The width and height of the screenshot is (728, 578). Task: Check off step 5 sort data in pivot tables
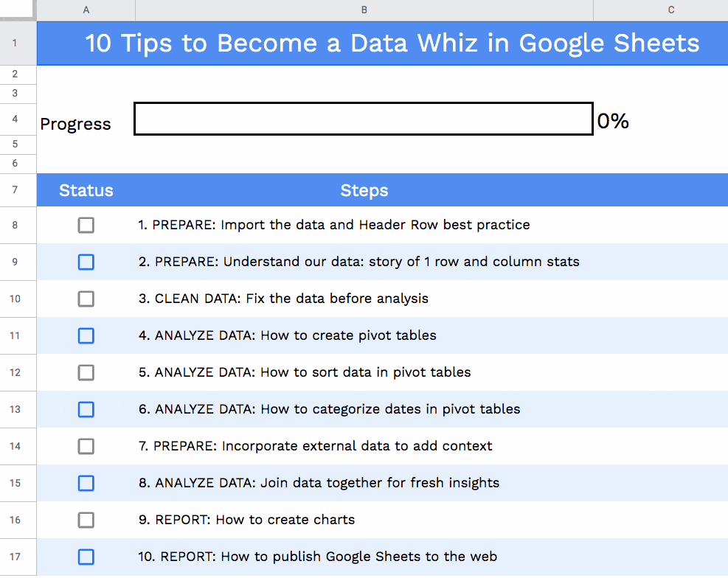click(86, 372)
